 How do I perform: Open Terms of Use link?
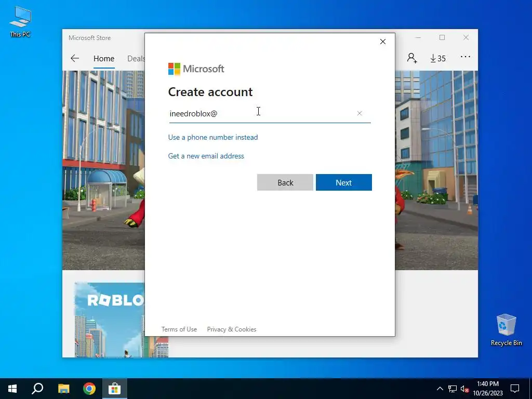tap(179, 329)
